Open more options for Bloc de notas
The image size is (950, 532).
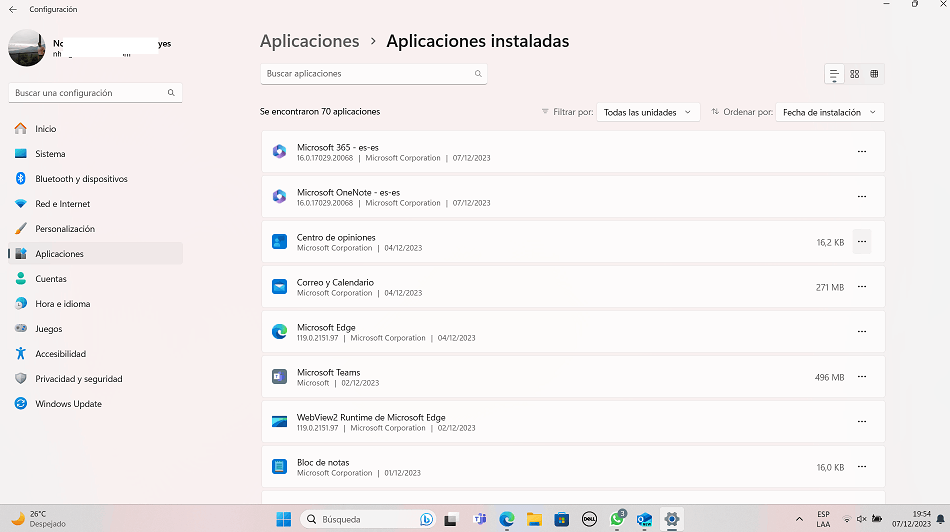click(x=862, y=467)
